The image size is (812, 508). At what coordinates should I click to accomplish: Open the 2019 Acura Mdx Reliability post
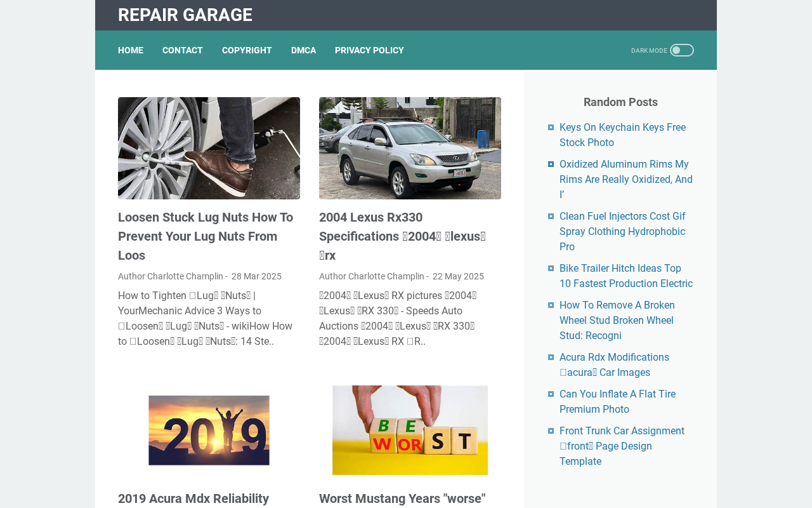(193, 498)
